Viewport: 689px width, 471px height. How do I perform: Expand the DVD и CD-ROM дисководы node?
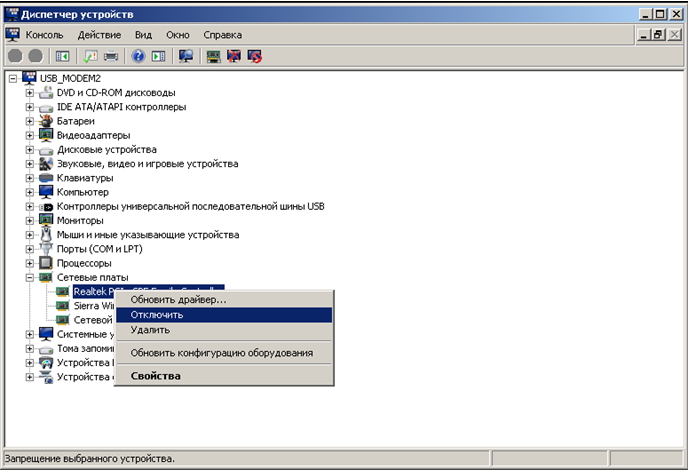(x=30, y=93)
